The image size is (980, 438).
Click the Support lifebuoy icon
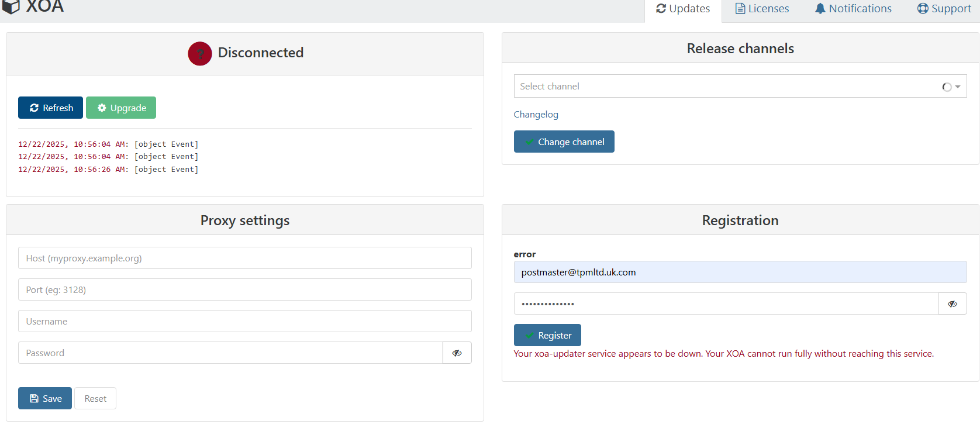pyautogui.click(x=923, y=9)
